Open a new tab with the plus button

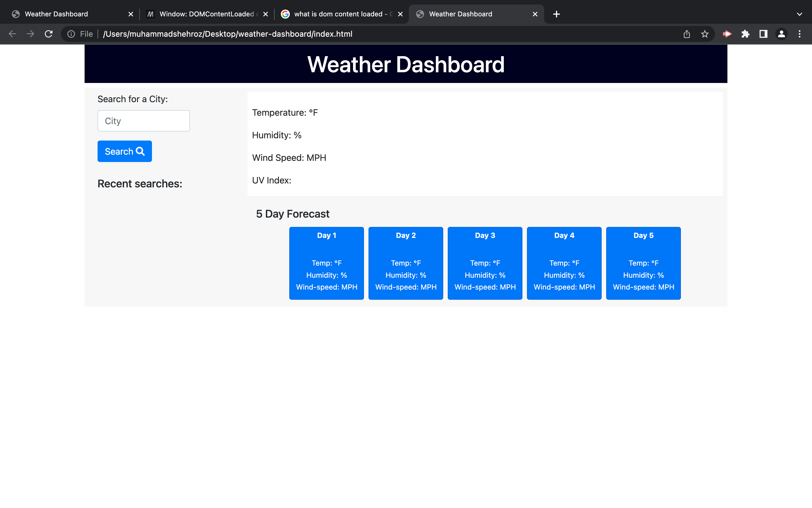pos(556,14)
